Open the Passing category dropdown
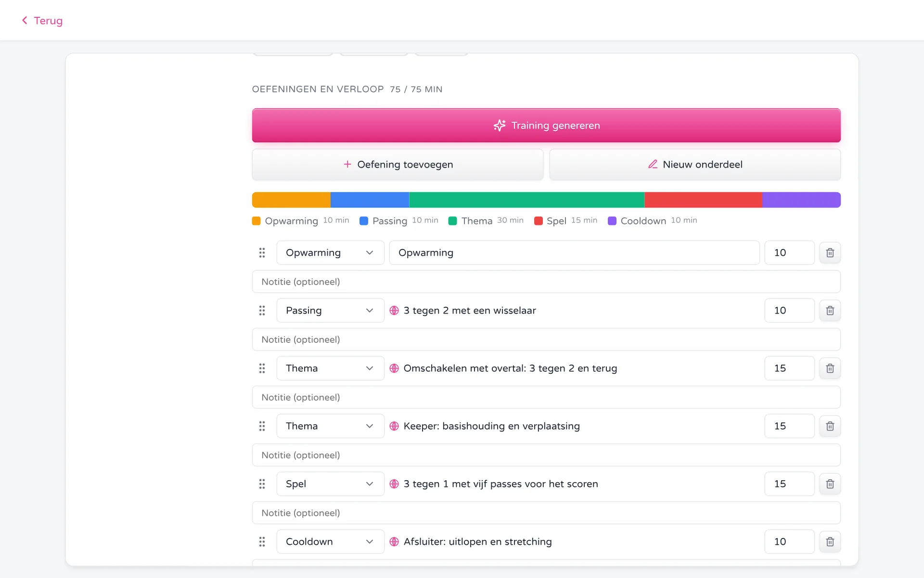924x578 pixels. (x=330, y=310)
